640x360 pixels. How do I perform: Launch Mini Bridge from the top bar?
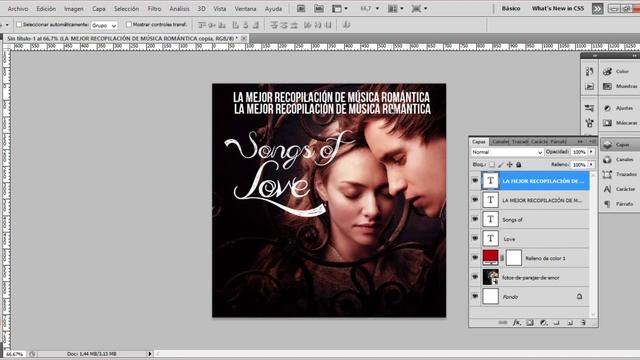(x=319, y=9)
